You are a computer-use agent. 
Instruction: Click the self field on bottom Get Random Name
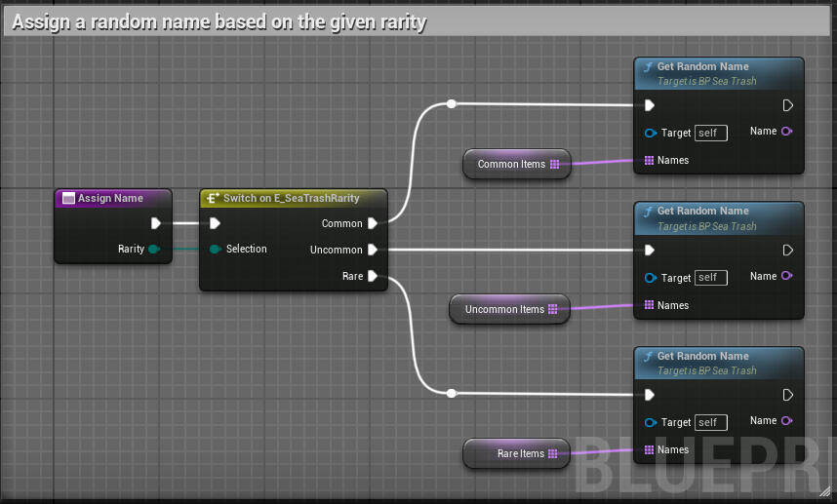pyautogui.click(x=710, y=423)
